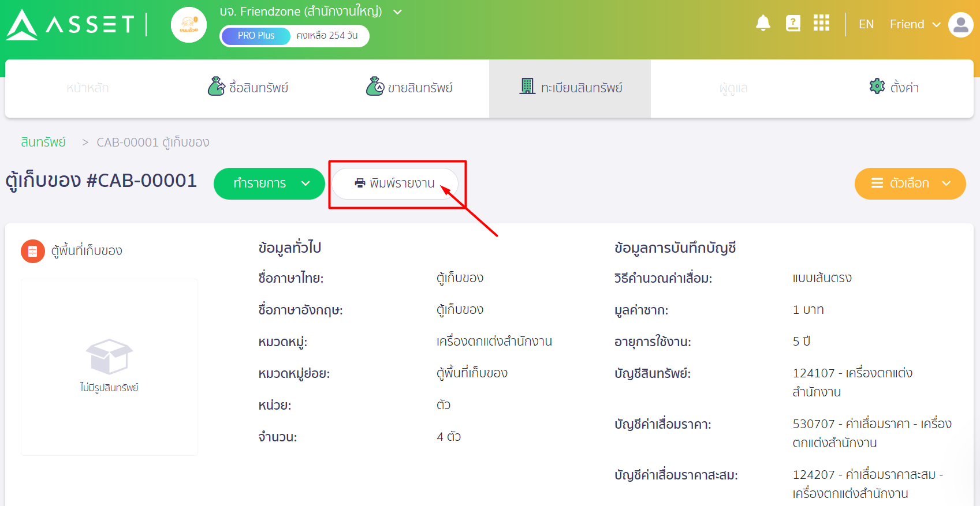The height and width of the screenshot is (506, 980).
Task: Click the quantity value 4 ตัว
Action: (449, 437)
